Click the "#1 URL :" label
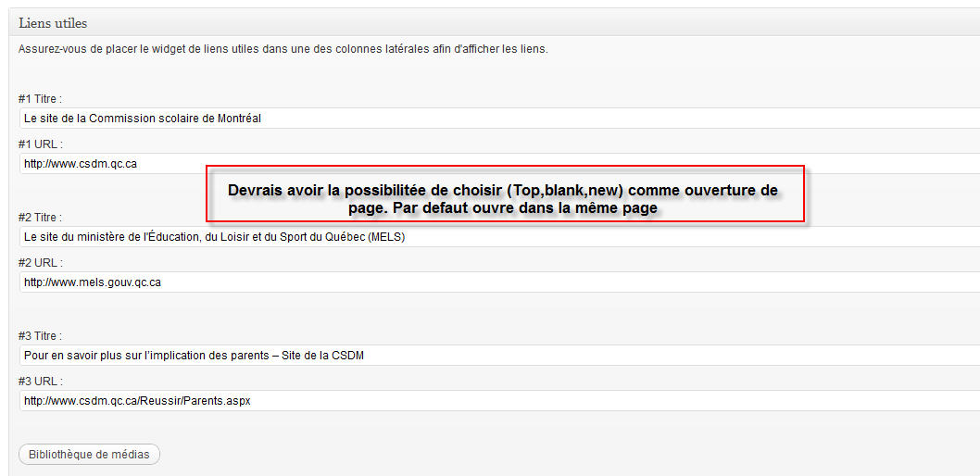Image resolution: width=980 pixels, height=476 pixels. pyautogui.click(x=40, y=144)
